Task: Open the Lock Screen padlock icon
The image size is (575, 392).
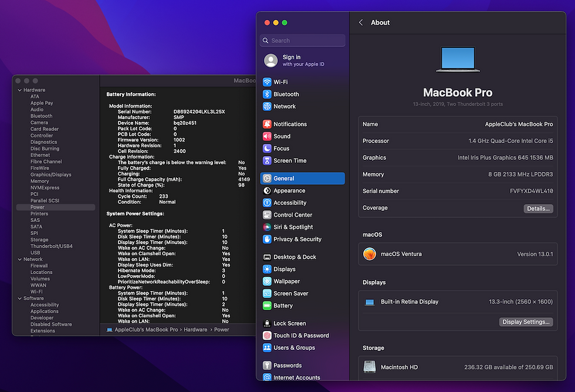Action: point(267,323)
